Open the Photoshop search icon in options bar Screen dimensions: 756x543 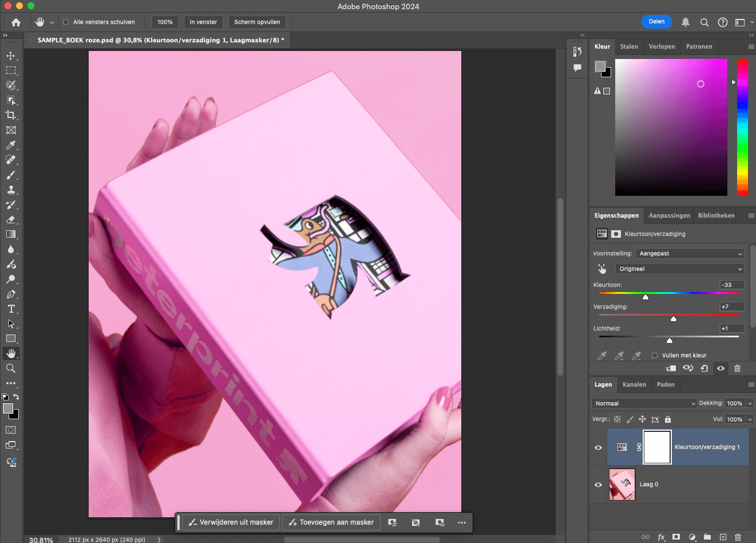click(704, 22)
